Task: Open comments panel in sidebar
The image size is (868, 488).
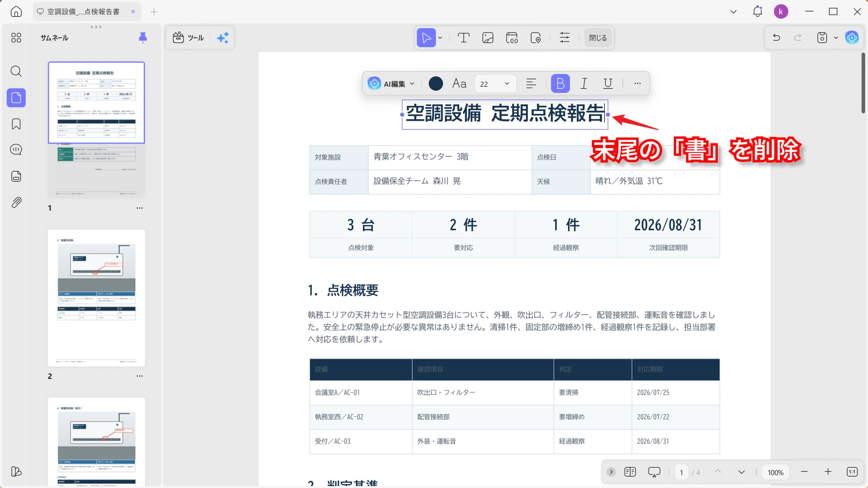Action: point(16,150)
